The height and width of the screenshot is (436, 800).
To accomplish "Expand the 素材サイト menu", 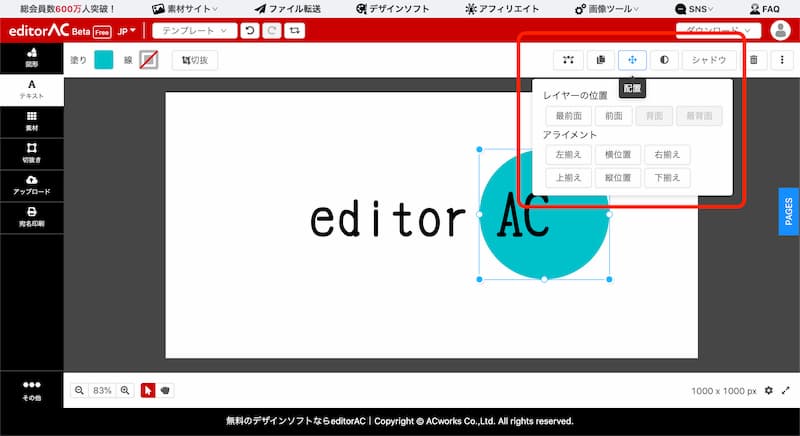I will click(185, 9).
